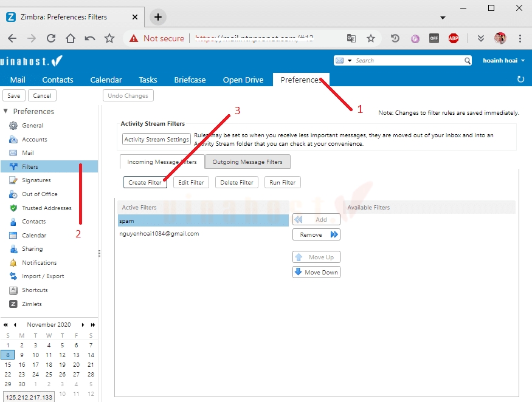This screenshot has height=402, width=532.
Task: Open Signatures preferences icon
Action: pyautogui.click(x=13, y=180)
